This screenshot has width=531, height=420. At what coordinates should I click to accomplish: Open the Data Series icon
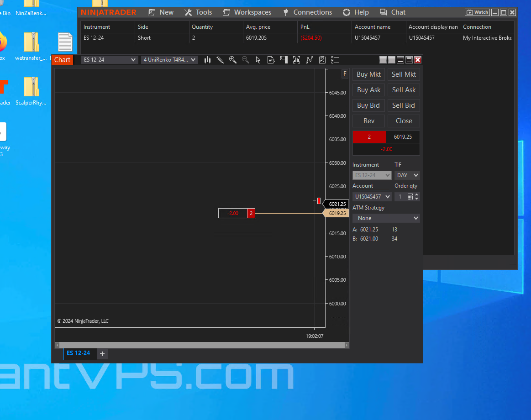296,60
